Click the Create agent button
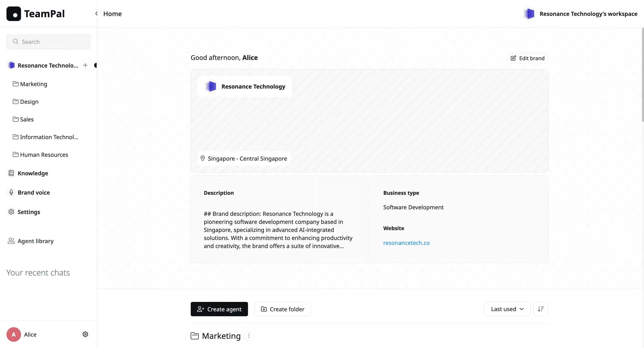The width and height of the screenshot is (644, 348). 219,309
